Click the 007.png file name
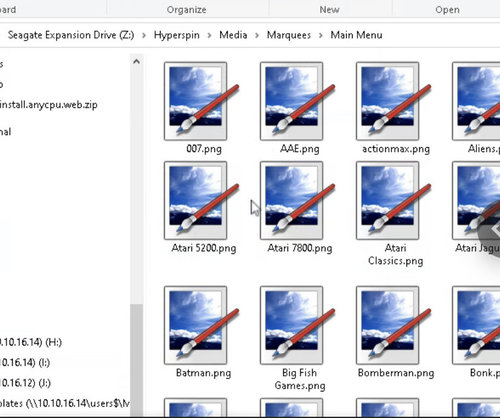Image resolution: width=500 pixels, height=418 pixels. 204,149
